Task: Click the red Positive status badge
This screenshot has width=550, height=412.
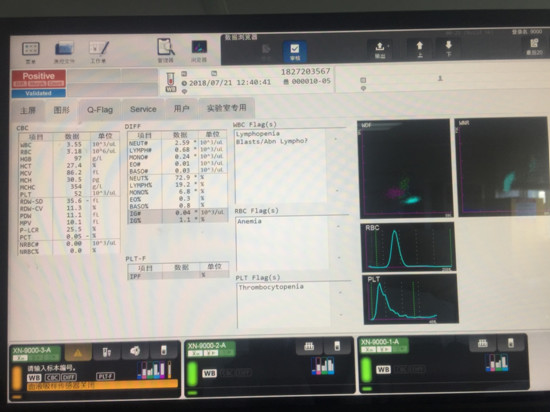Action: pyautogui.click(x=39, y=79)
